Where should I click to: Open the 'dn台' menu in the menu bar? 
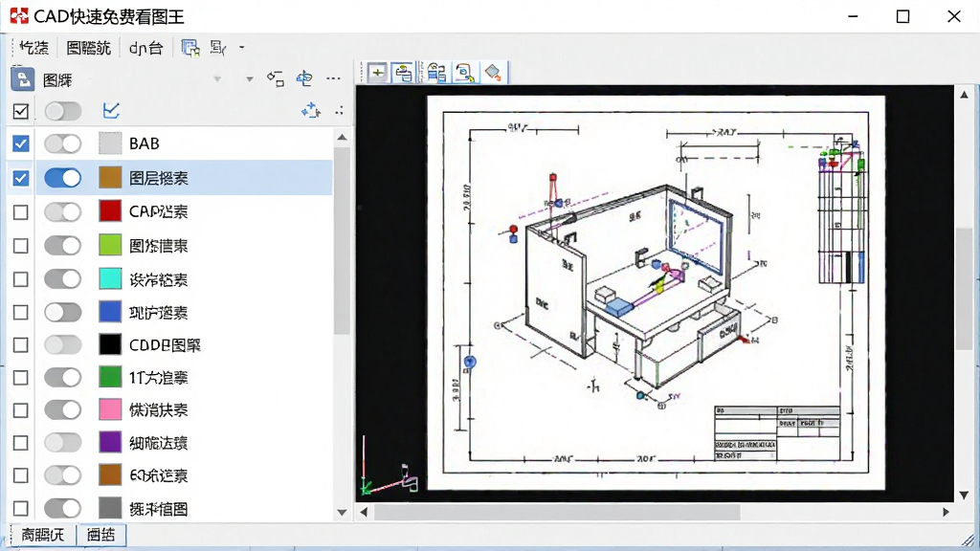pyautogui.click(x=145, y=48)
